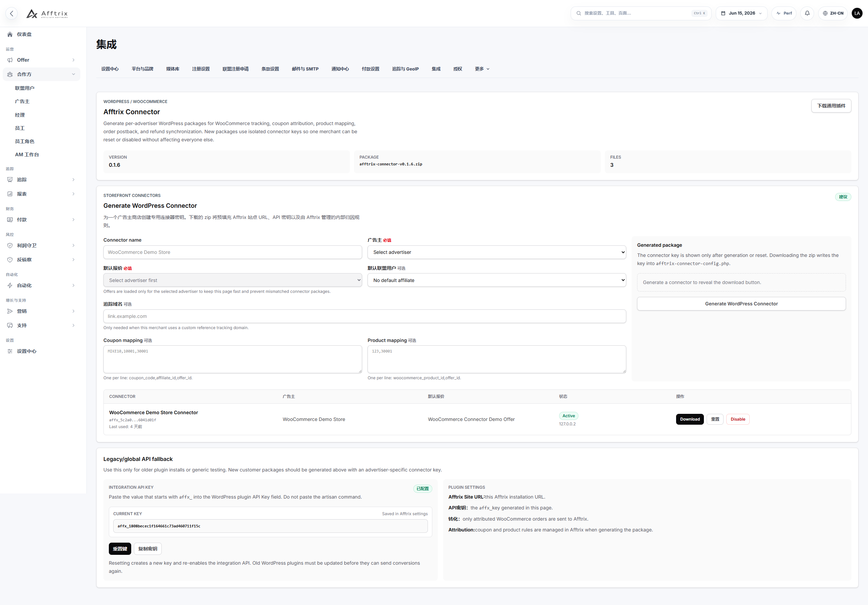Click the Offer megaphone icon
This screenshot has width=868, height=605.
coord(10,60)
